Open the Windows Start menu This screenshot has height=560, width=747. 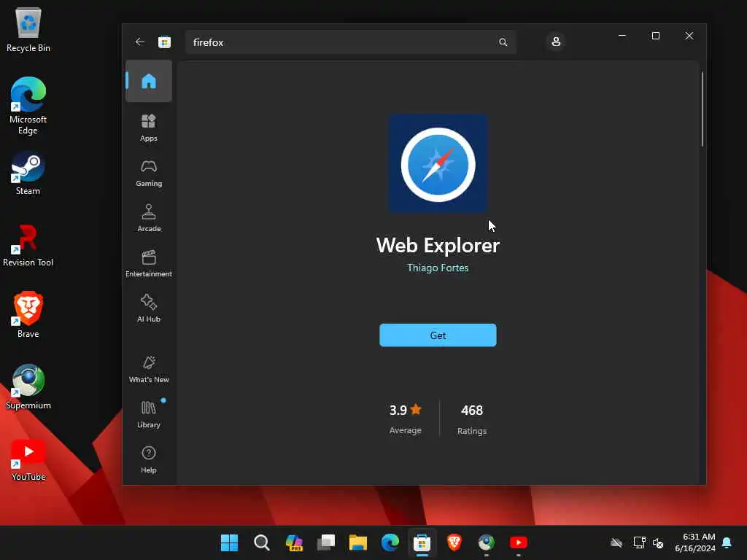pos(229,542)
